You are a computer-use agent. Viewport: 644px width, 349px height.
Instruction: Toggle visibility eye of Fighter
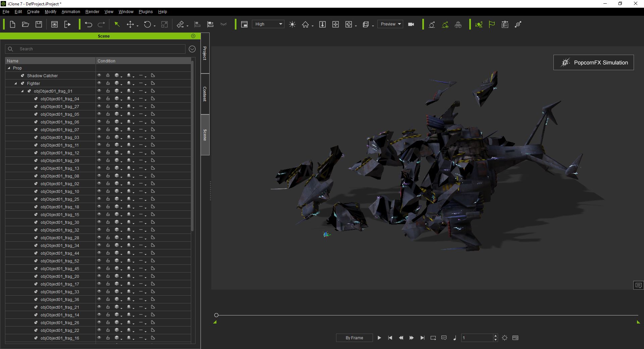pyautogui.click(x=99, y=83)
